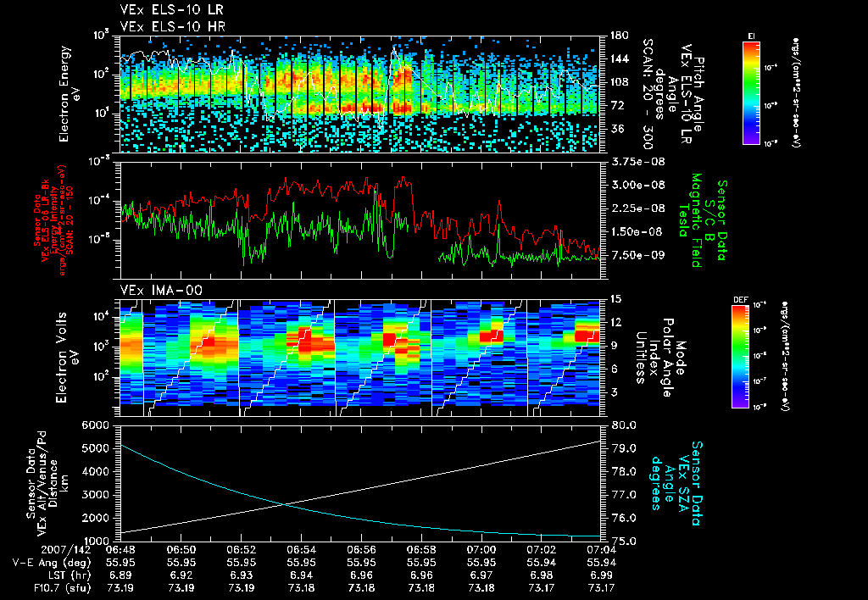Click magnetic field tick 1.50e-08

(x=637, y=231)
